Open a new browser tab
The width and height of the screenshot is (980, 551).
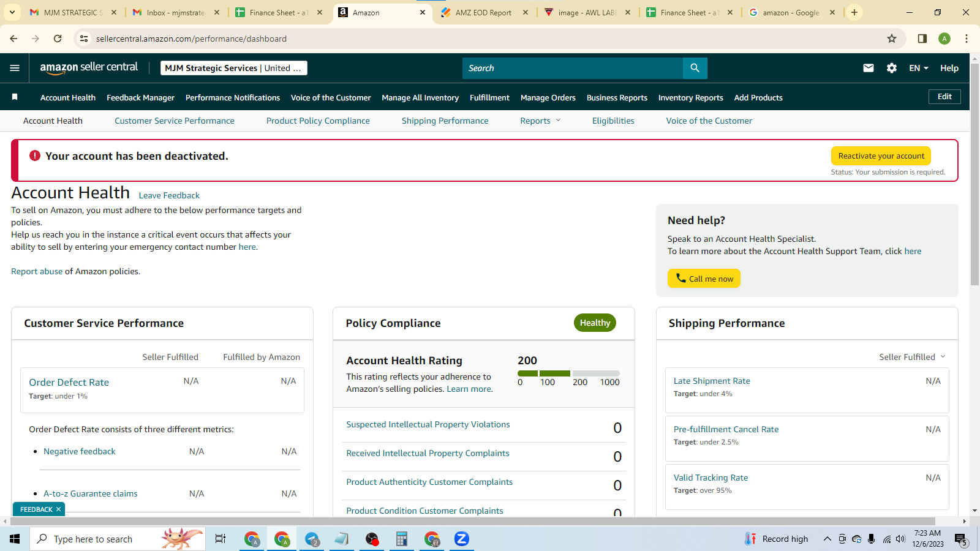click(854, 12)
